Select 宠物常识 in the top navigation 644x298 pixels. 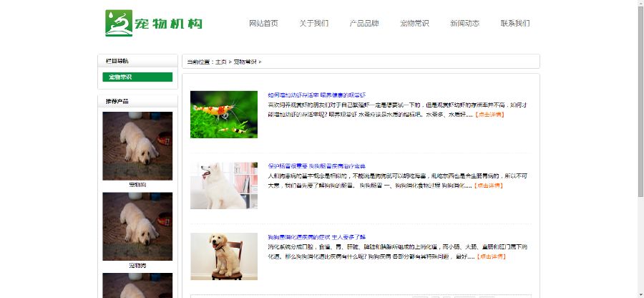414,24
